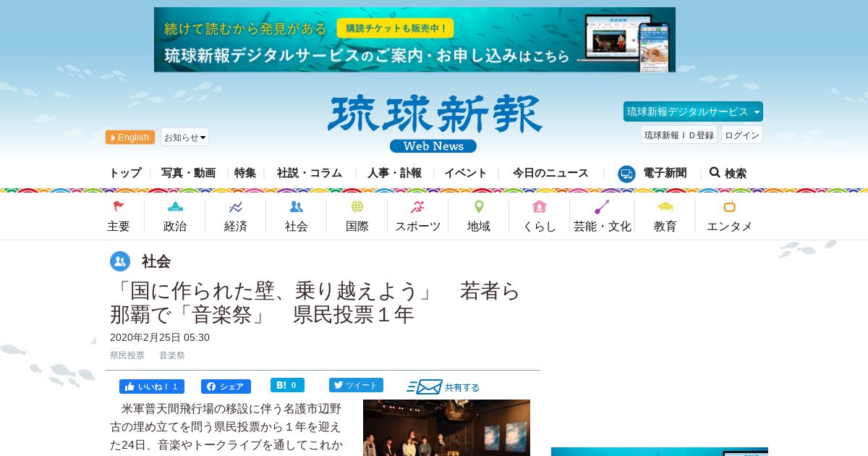This screenshot has width=868, height=456.
Task: Click the 社会 section heading link
Action: (156, 261)
